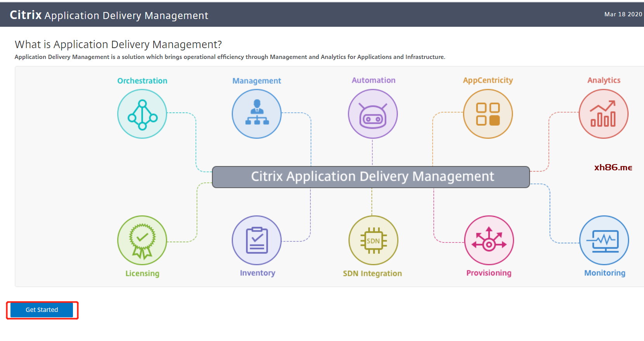Click the Mar 18 2020 date text
The image size is (644, 341).
tap(623, 14)
